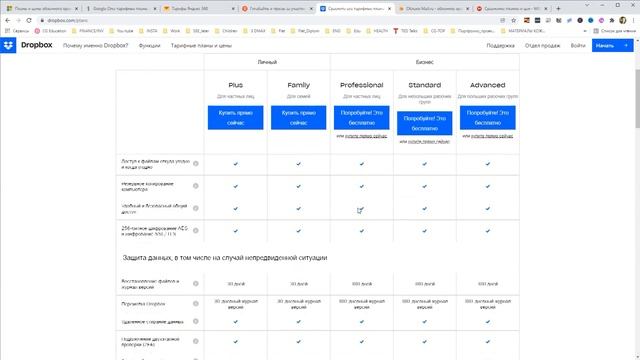
Task: Click the Личный column group header
Action: tap(267, 62)
